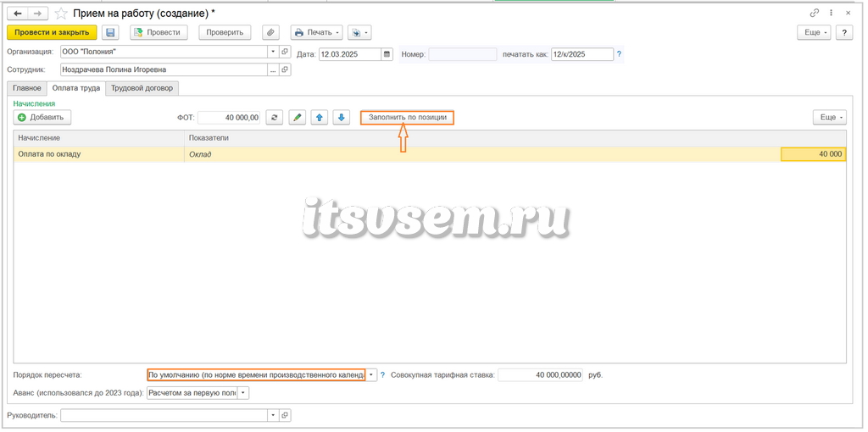Add an accrual with Добавить
Image resolution: width=868 pixels, height=432 pixels.
(42, 117)
